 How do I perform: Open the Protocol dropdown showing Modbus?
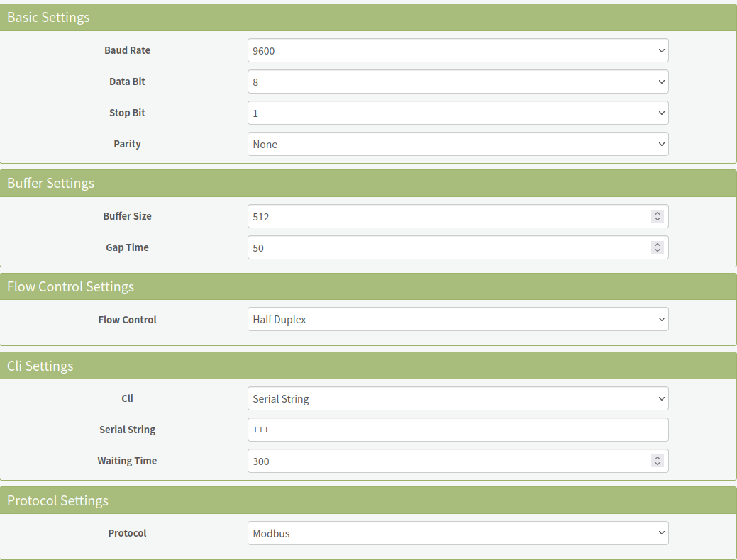click(458, 533)
